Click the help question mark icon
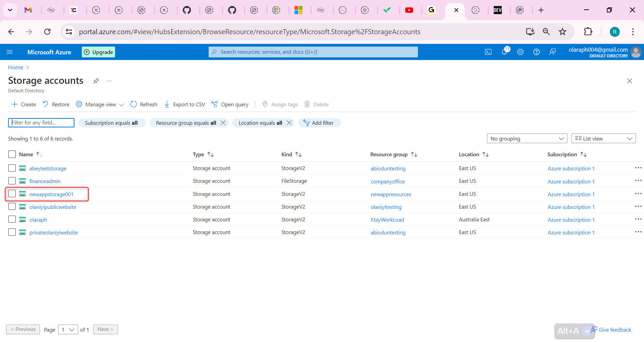 (536, 52)
